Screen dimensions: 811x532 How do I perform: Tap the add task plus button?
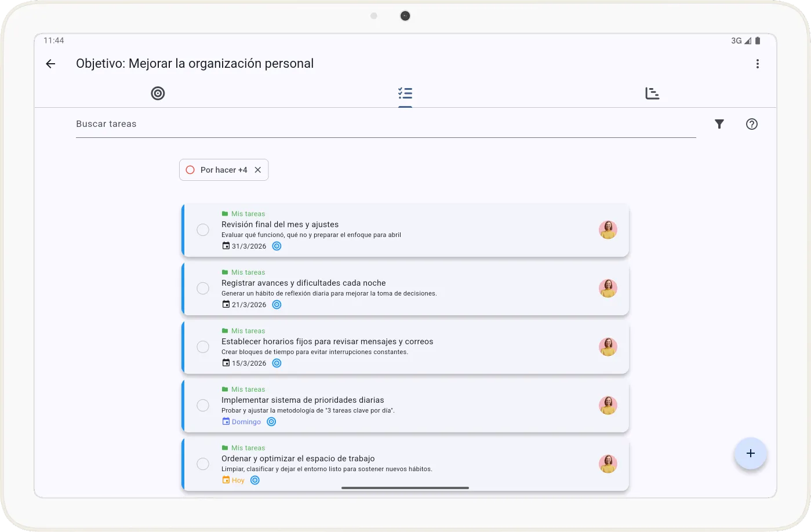click(x=750, y=453)
